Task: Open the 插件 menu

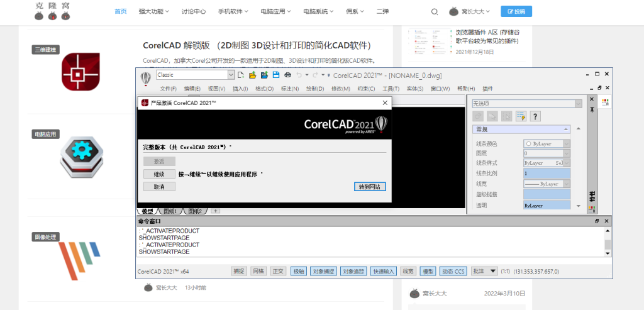Action: [x=488, y=89]
